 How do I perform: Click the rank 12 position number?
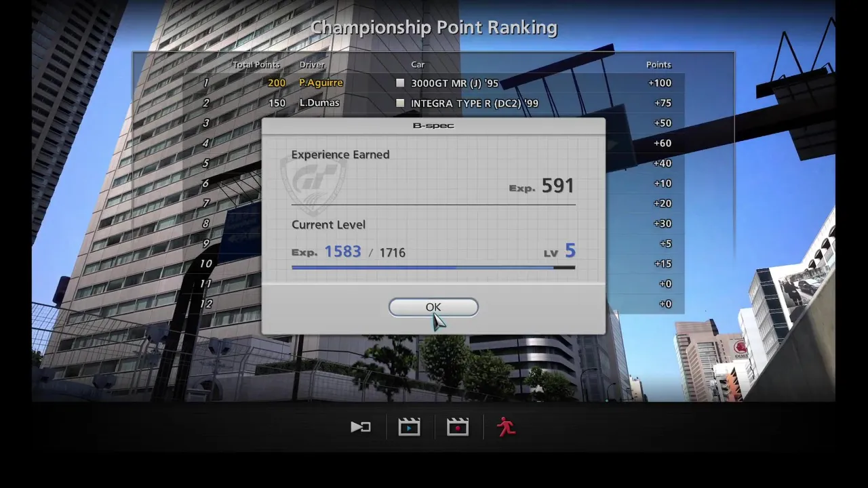[x=205, y=304]
